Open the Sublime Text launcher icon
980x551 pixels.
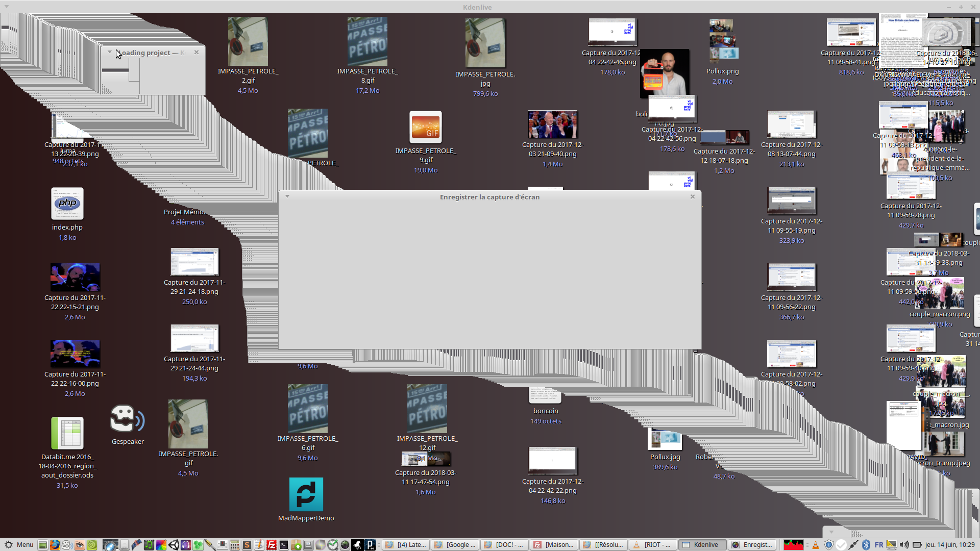247,545
